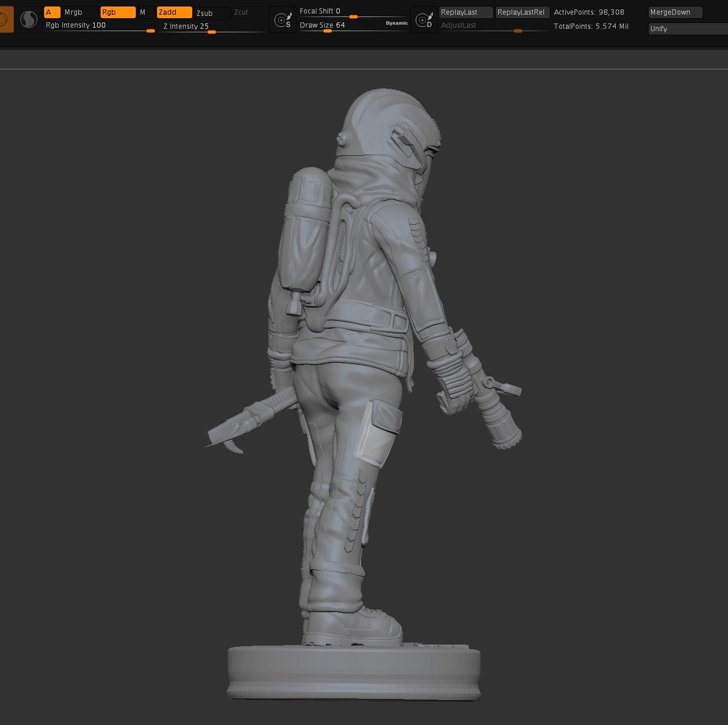Image resolution: width=728 pixels, height=725 pixels.
Task: Click the S stroke curve icon
Action: click(283, 18)
